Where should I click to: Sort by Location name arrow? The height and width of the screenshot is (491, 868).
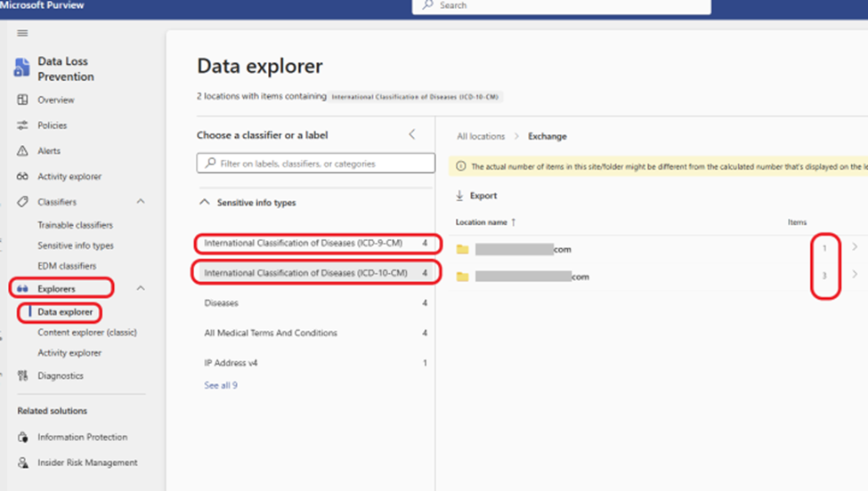tap(513, 222)
